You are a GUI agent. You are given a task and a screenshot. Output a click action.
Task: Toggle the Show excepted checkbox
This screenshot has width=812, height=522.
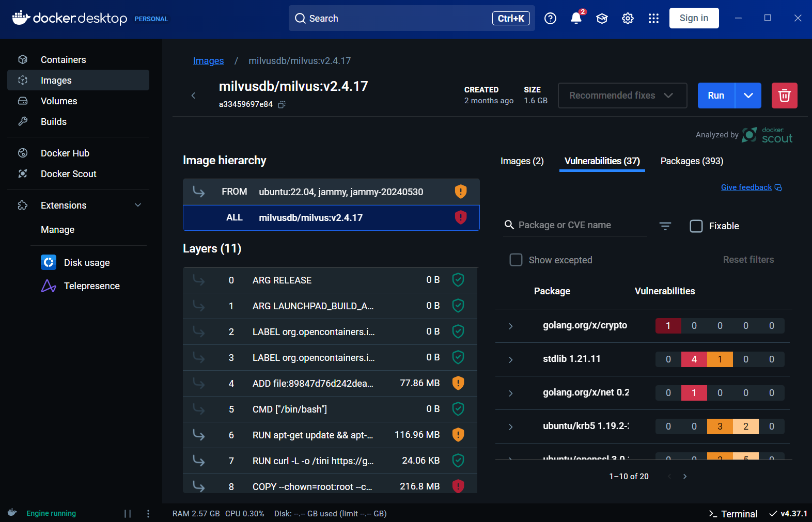tap(516, 260)
